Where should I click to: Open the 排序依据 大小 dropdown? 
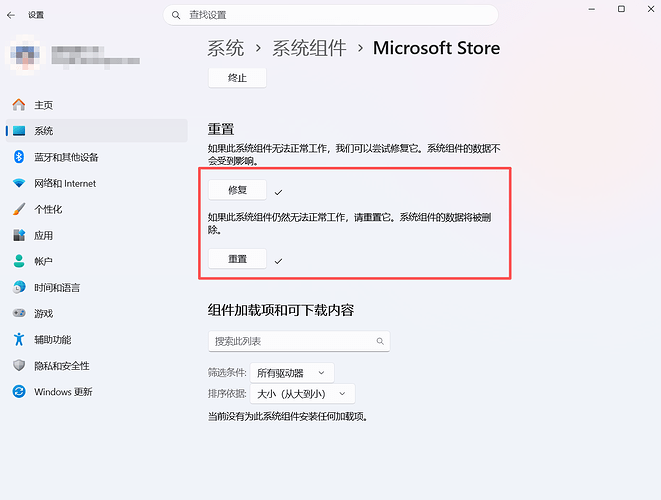[x=303, y=394]
